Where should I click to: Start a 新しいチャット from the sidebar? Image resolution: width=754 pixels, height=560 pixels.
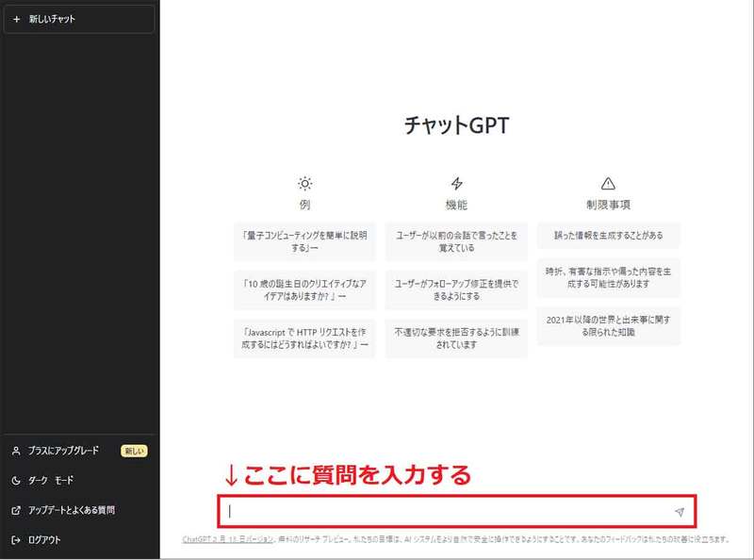[79, 19]
